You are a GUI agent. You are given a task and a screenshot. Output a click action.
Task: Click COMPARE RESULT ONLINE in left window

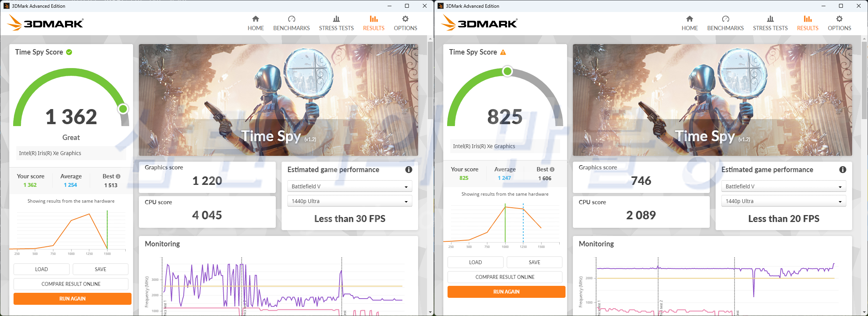point(71,284)
